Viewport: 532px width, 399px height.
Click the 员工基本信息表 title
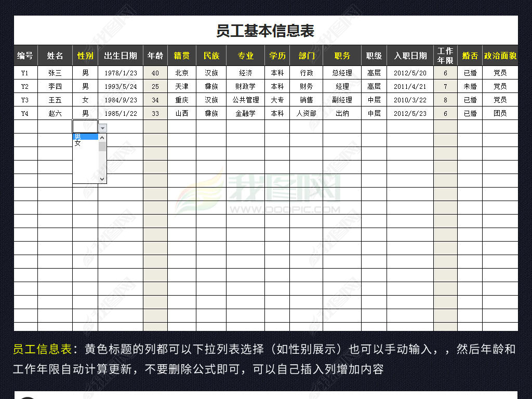tap(265, 31)
